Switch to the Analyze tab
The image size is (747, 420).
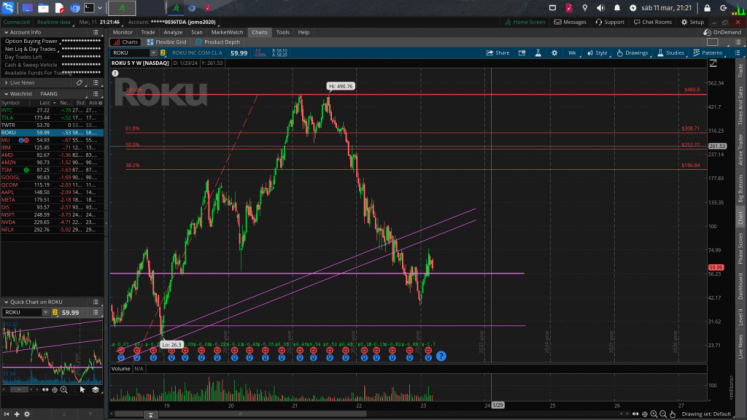173,32
